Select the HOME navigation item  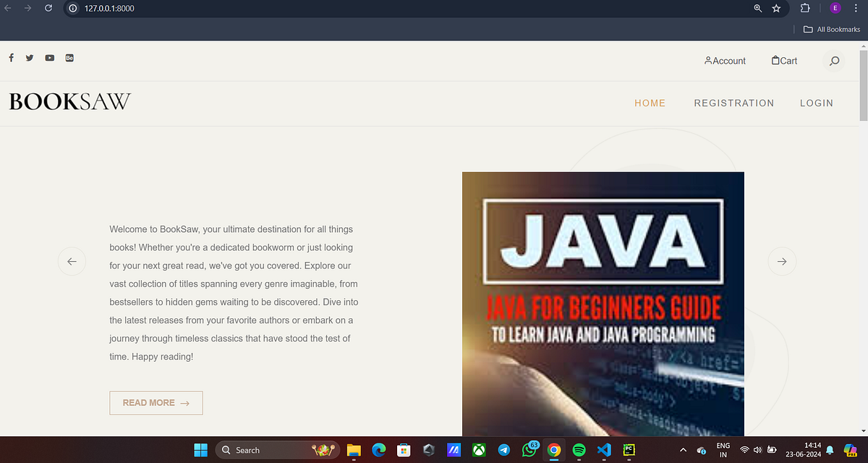650,103
